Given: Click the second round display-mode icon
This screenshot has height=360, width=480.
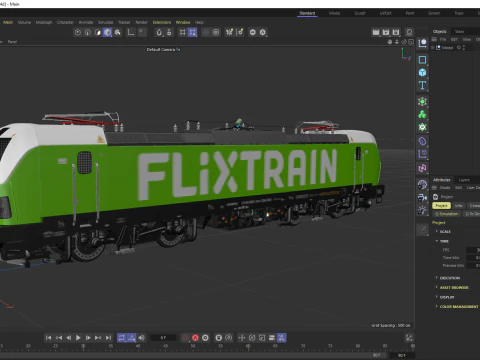Looking at the screenshot, I should click(x=88, y=32).
